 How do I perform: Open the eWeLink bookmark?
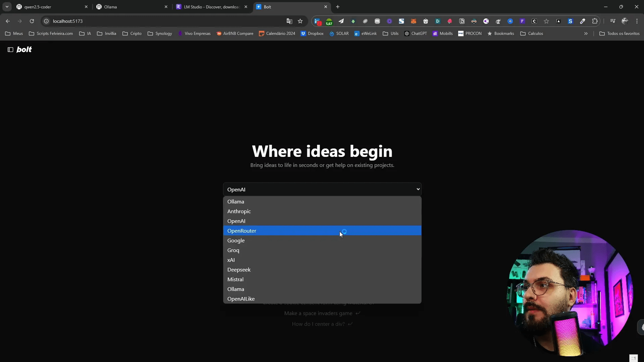pos(365,34)
